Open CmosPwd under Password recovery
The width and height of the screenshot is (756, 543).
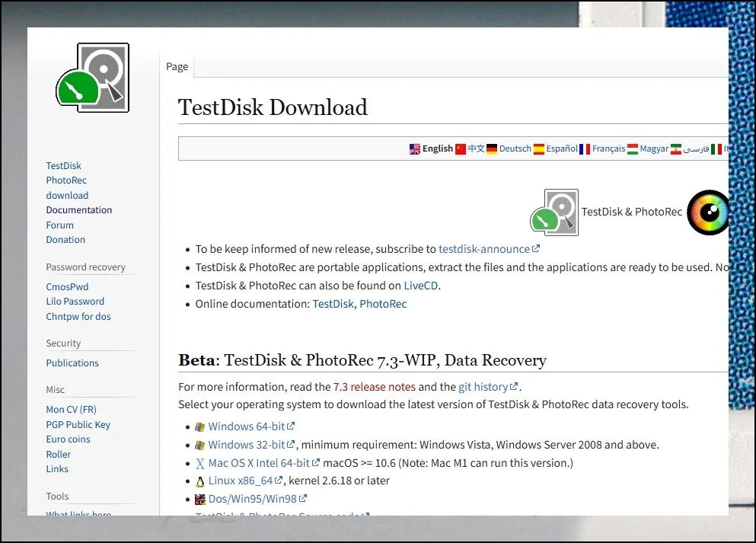(67, 287)
